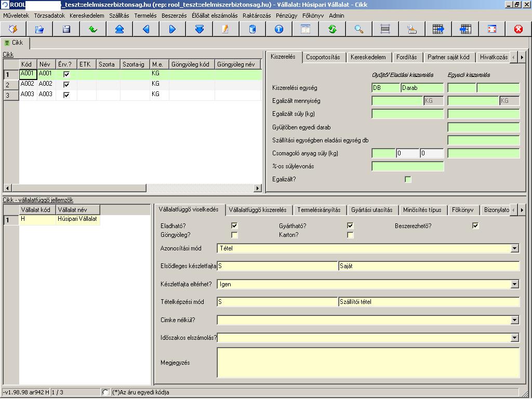Click the database cylinder toolbar icon

(x=252, y=29)
